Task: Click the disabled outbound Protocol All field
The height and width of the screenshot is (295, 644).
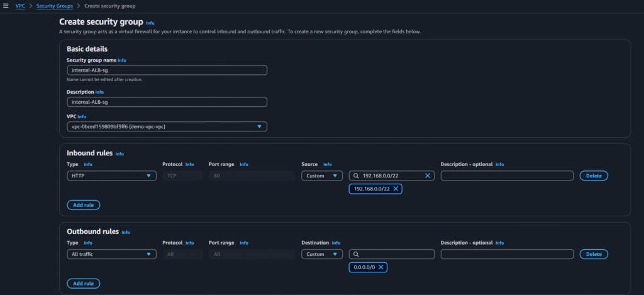Action: click(x=182, y=254)
